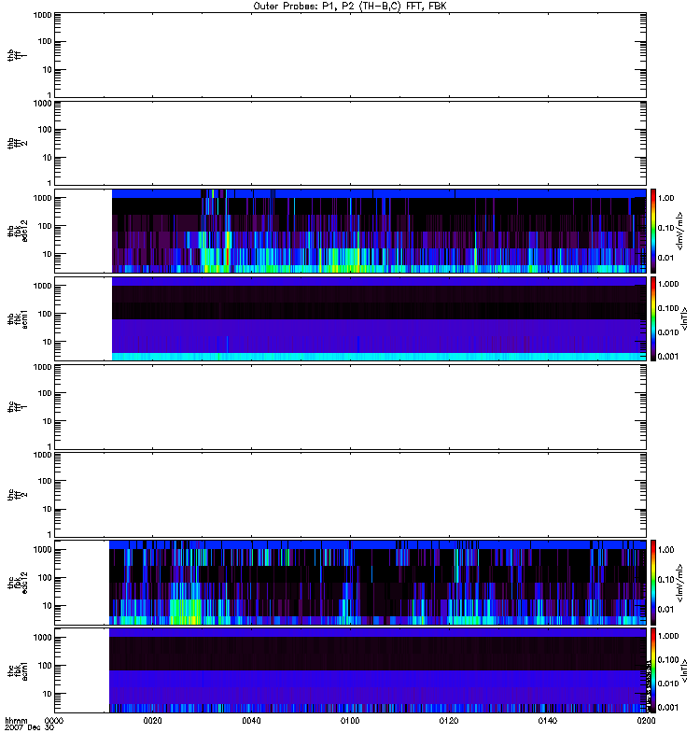The image size is (700, 747).
Task: Click the "0000" time axis label
Action: tap(54, 721)
